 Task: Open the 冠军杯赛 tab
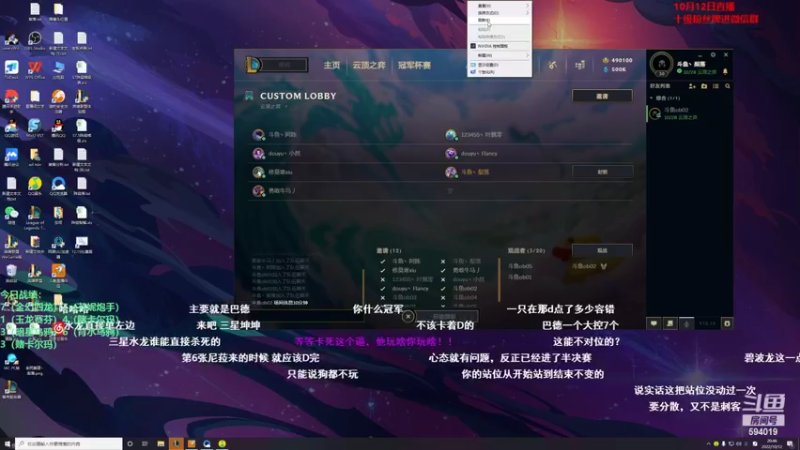click(414, 65)
